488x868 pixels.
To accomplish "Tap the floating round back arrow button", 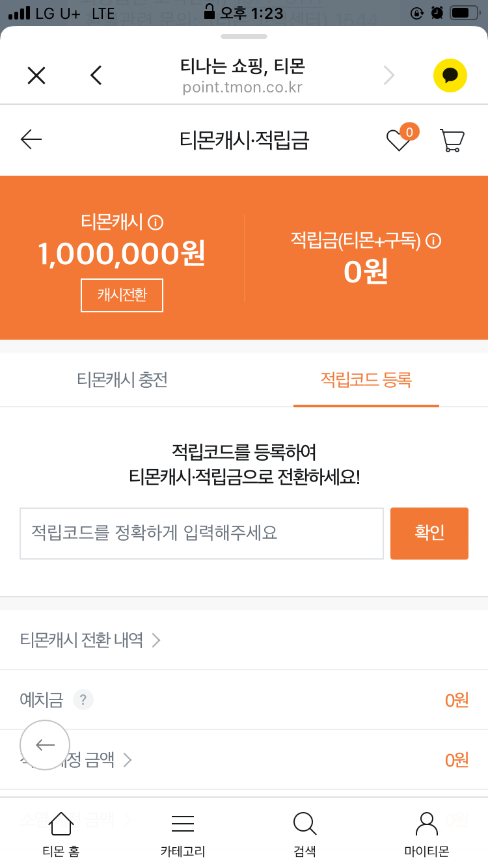I will point(45,745).
